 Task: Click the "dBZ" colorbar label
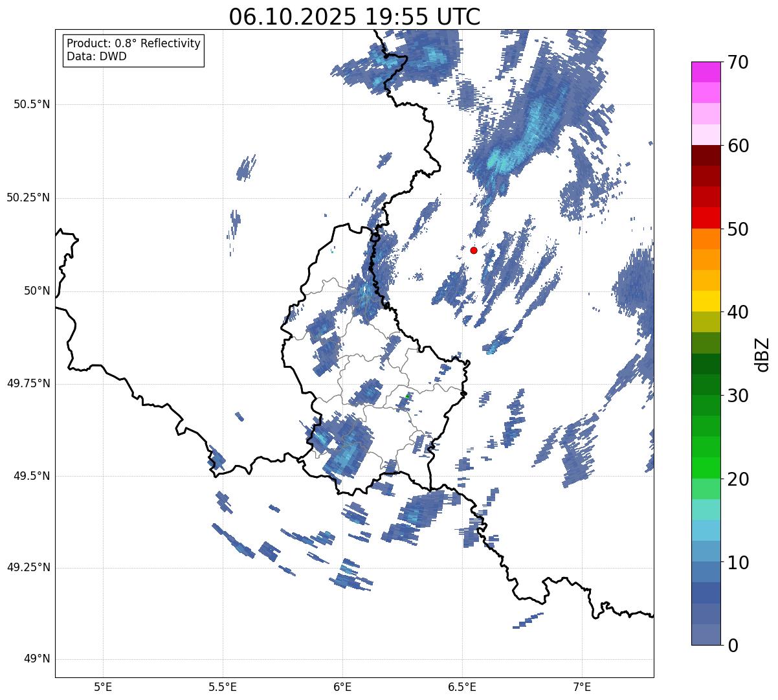[762, 354]
